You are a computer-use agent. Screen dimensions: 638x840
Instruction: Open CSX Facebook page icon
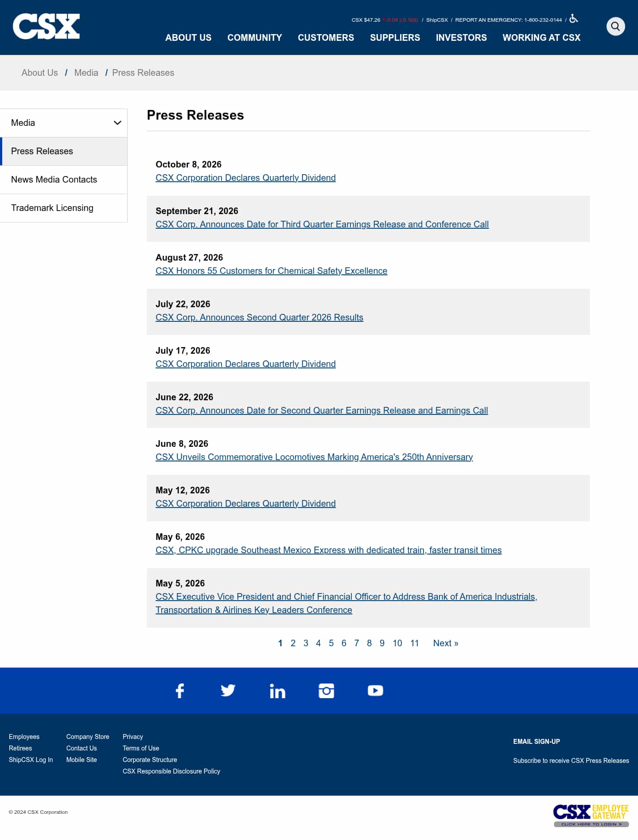click(180, 691)
